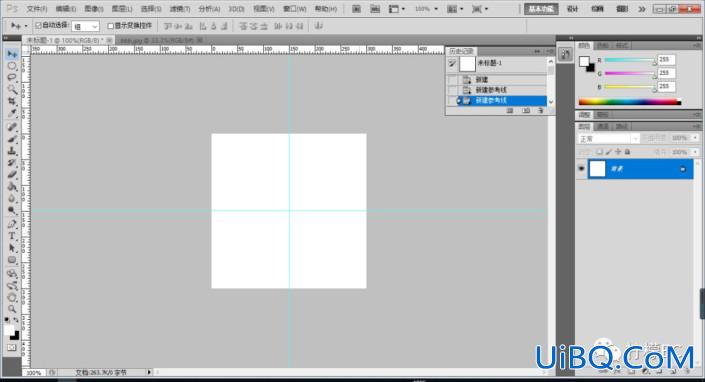Open the Auto-Select group dropdown

click(x=85, y=27)
